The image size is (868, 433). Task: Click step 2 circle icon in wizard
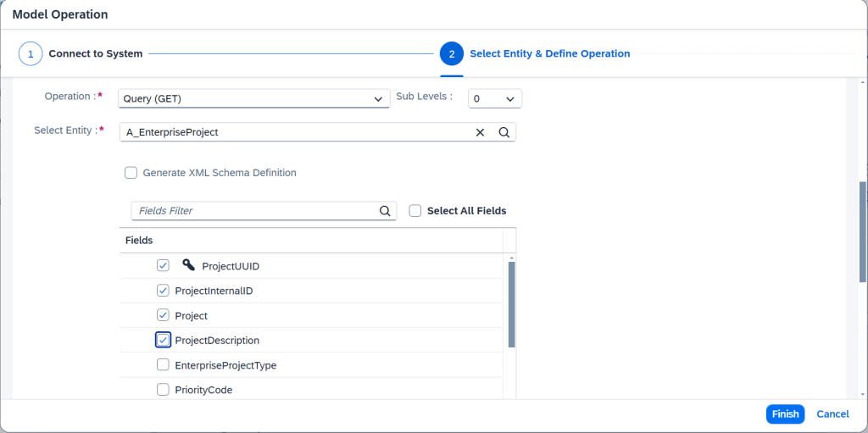451,53
